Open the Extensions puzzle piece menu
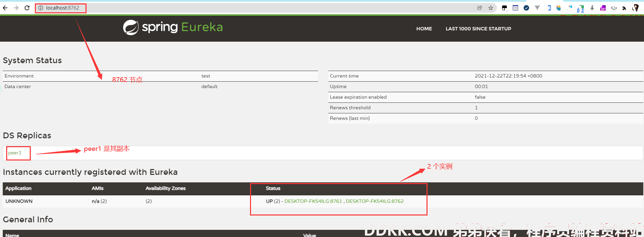644x237 pixels. click(624, 8)
